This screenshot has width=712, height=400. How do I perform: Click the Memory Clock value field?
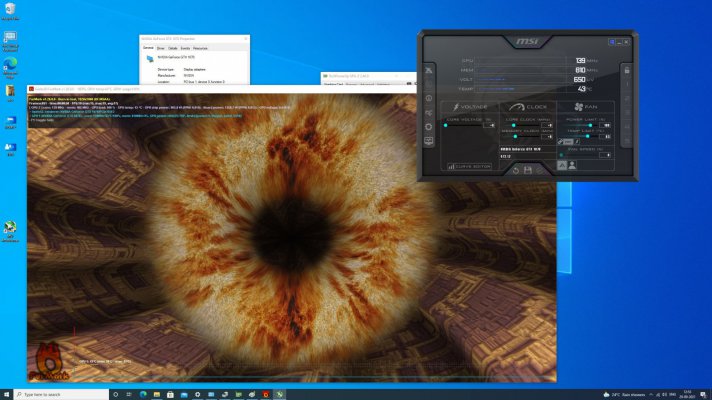(x=547, y=137)
